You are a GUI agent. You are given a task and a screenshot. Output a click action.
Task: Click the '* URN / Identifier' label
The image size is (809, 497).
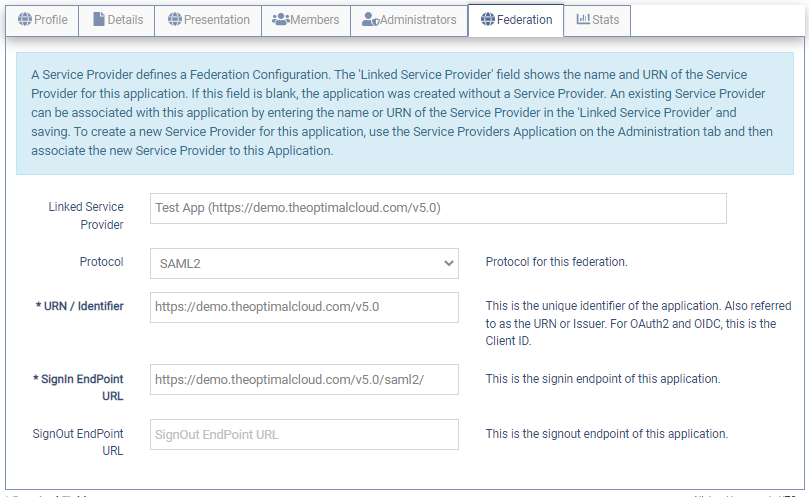point(79,306)
